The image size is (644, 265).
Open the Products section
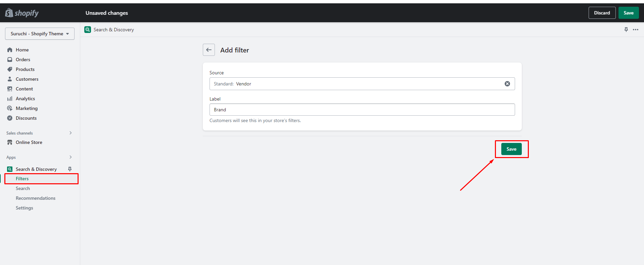pos(25,69)
